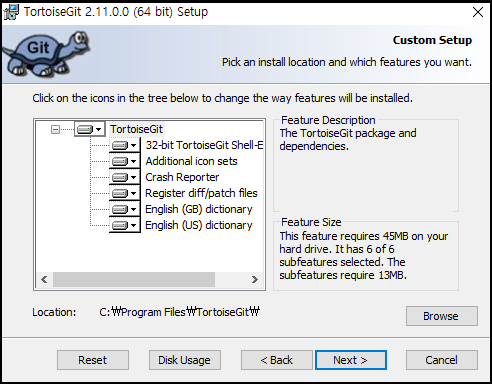This screenshot has height=384, width=492.
Task: Click the feature tree's right scroll arrow
Action: tap(255, 279)
